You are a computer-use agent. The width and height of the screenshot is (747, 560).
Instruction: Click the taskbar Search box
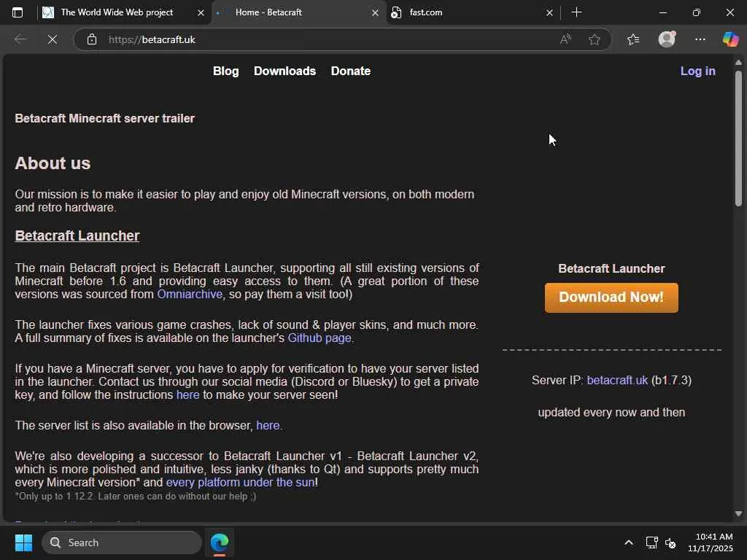pos(122,542)
